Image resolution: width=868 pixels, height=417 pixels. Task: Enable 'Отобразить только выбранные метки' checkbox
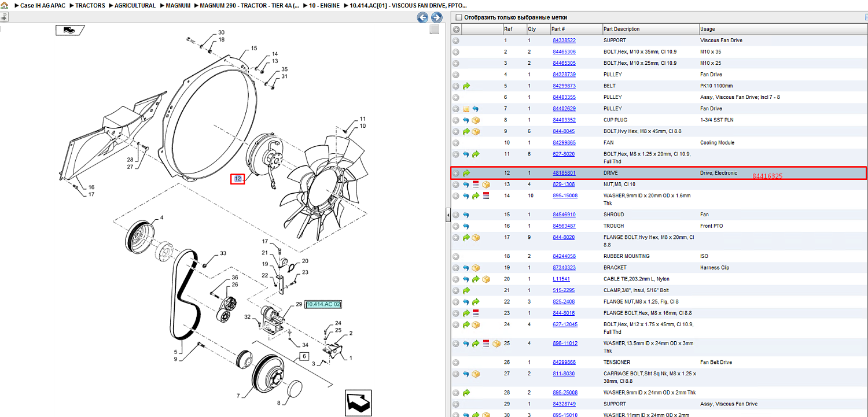point(459,17)
